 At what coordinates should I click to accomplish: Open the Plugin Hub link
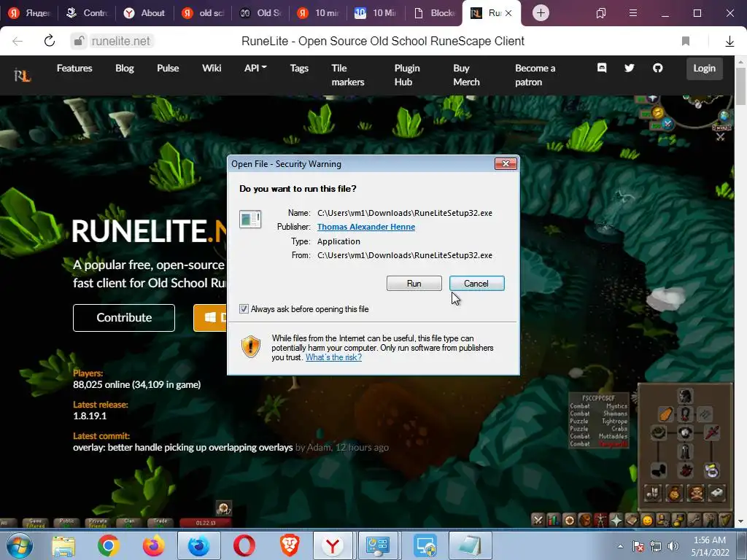tap(407, 75)
